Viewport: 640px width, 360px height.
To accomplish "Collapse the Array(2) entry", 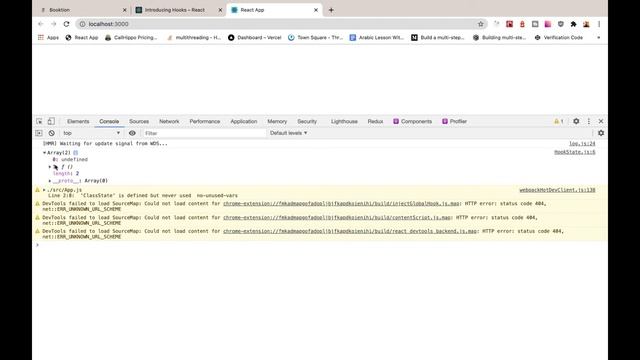I will [x=44, y=153].
